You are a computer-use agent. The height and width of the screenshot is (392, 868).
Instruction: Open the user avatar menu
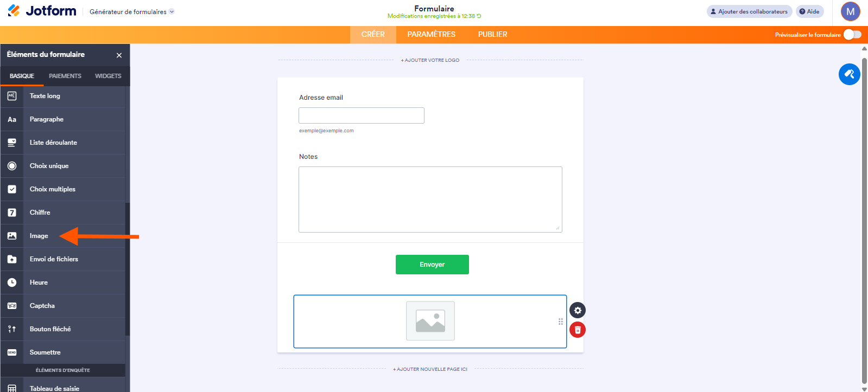click(851, 11)
